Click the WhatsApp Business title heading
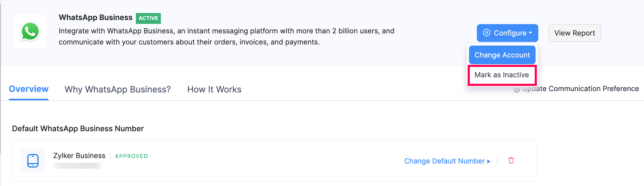Viewport: 644px width, 186px height. 95,18
